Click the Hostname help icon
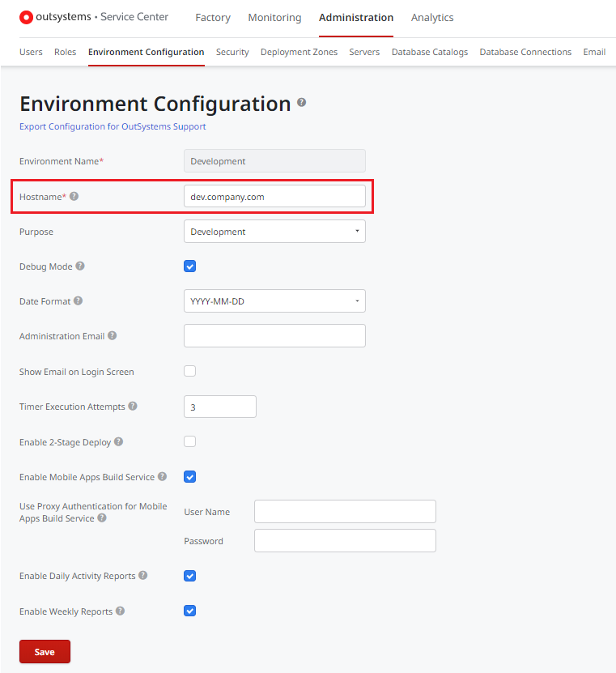 (x=73, y=195)
